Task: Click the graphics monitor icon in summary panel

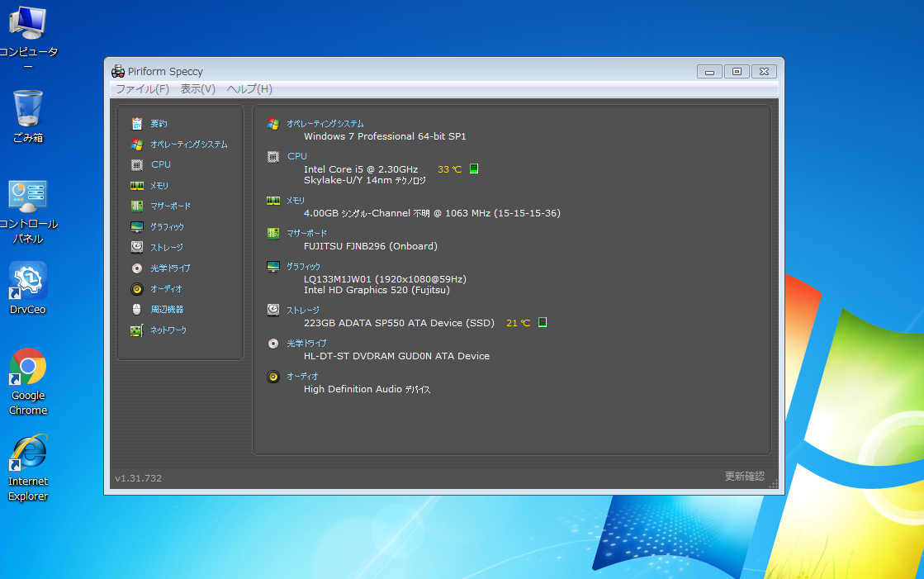Action: click(x=272, y=267)
